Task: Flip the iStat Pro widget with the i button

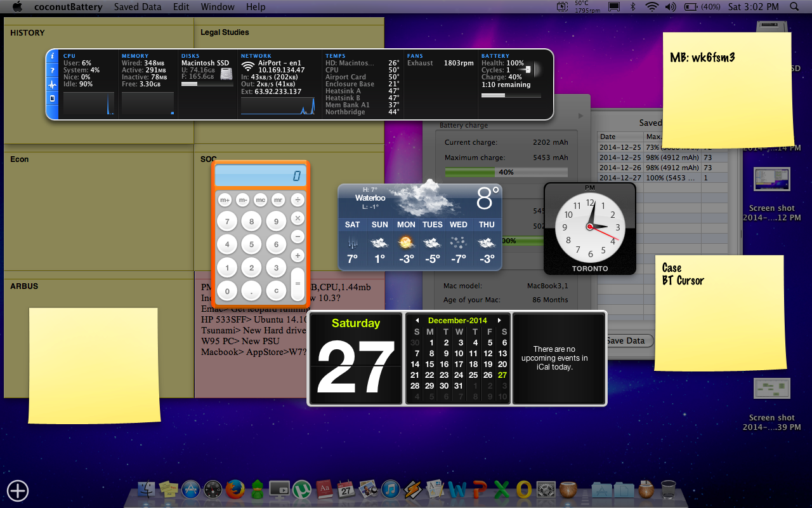Action: [53, 56]
